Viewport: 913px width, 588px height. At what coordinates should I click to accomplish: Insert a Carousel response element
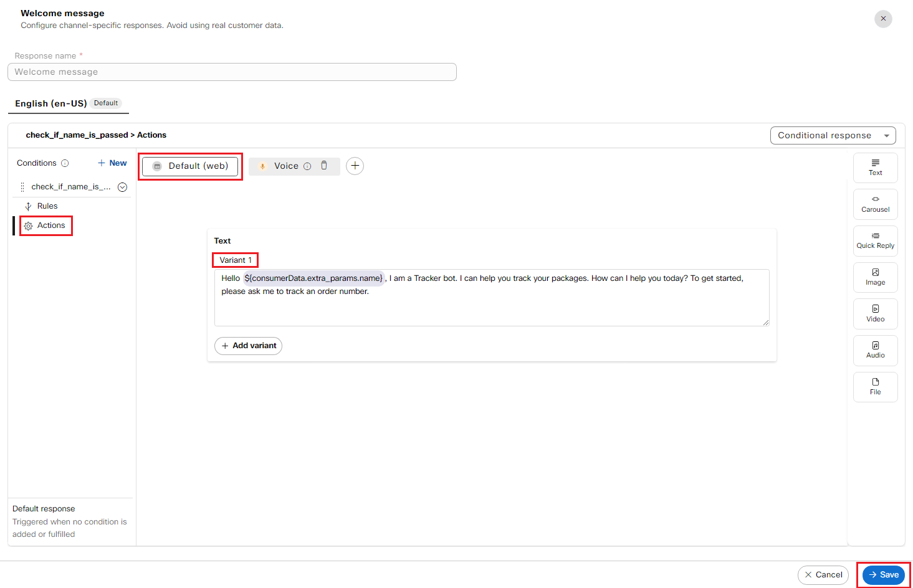875,204
